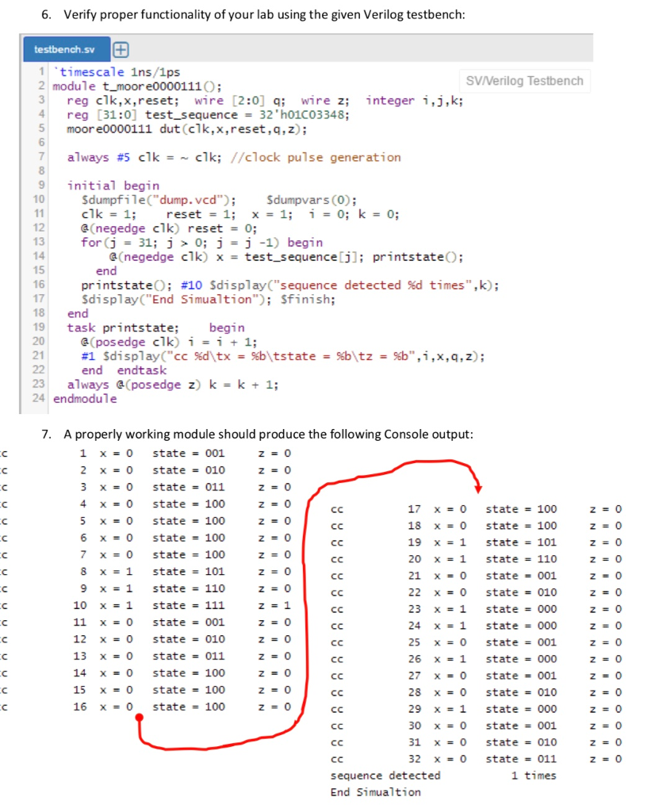Screen dimensions: 663x812
Task: Click the task printstate declaration
Action: pos(111,327)
